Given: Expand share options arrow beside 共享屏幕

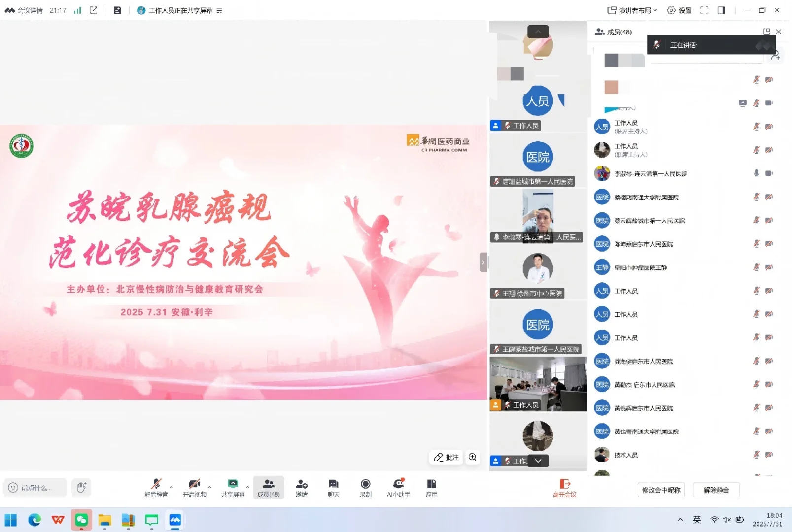Looking at the screenshot, I should [x=247, y=487].
